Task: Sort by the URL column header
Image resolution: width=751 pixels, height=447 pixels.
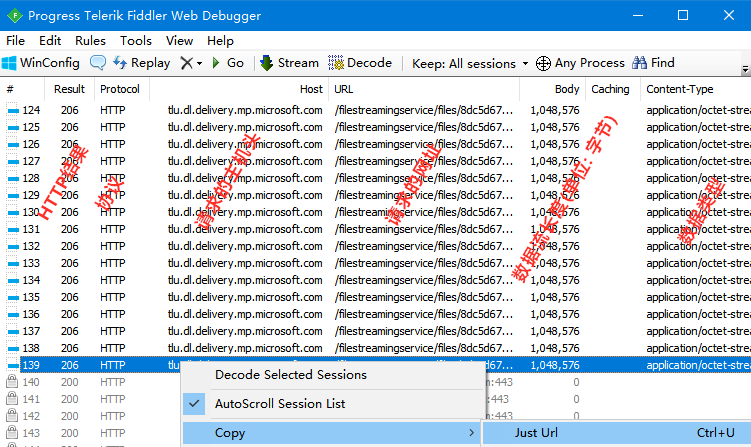Action: click(424, 89)
